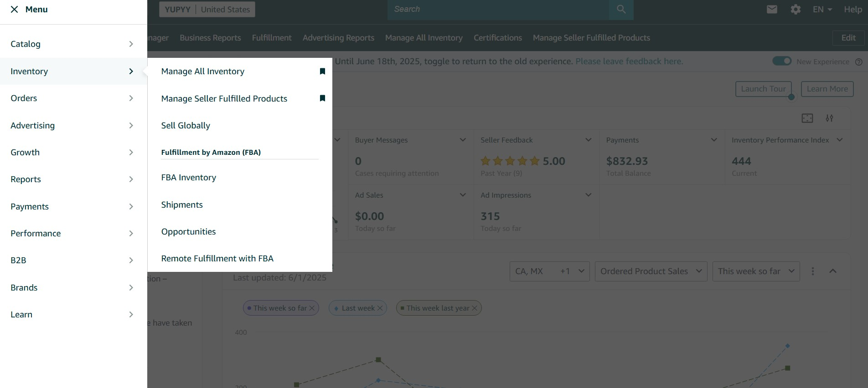Image resolution: width=868 pixels, height=388 pixels.
Task: Collapse the chart section with up arrow
Action: coord(832,271)
